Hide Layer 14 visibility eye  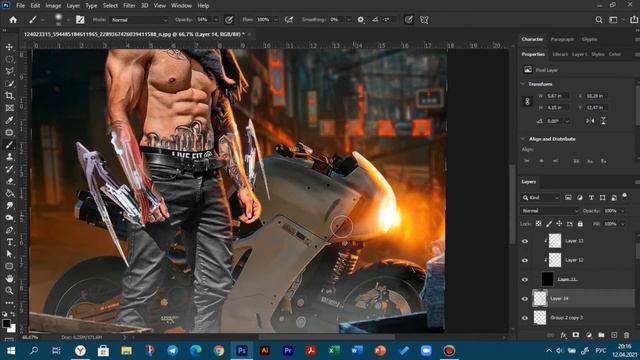click(x=525, y=298)
